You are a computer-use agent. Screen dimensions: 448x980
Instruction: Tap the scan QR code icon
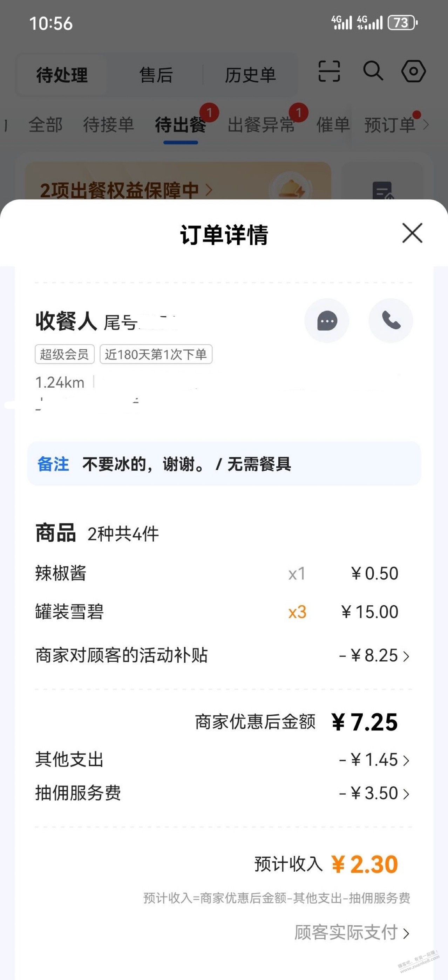[x=329, y=71]
